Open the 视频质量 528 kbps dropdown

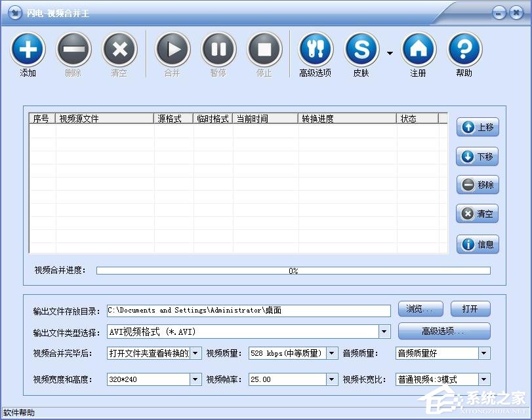pyautogui.click(x=331, y=353)
